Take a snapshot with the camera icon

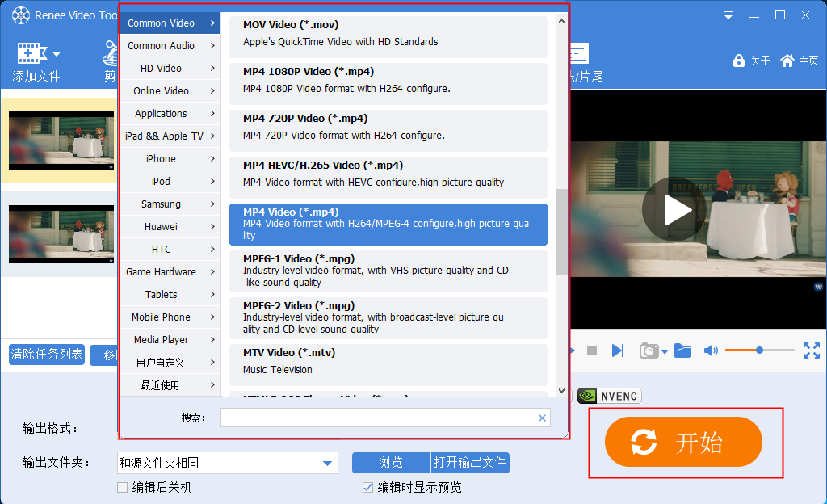tap(649, 351)
